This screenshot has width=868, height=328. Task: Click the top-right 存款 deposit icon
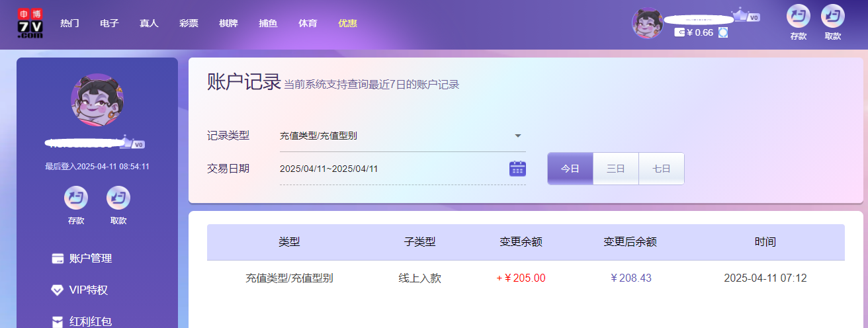pyautogui.click(x=798, y=16)
